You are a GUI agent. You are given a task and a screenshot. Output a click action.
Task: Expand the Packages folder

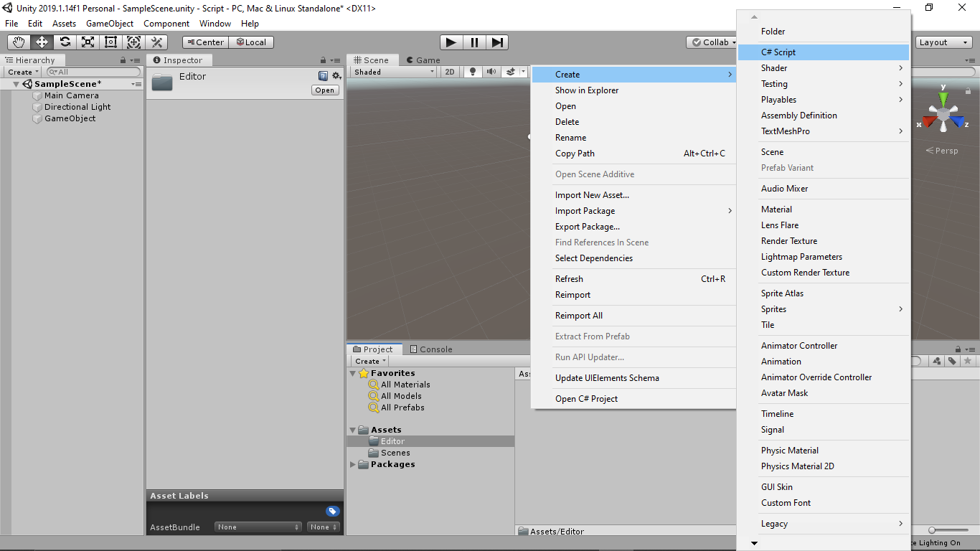click(353, 464)
